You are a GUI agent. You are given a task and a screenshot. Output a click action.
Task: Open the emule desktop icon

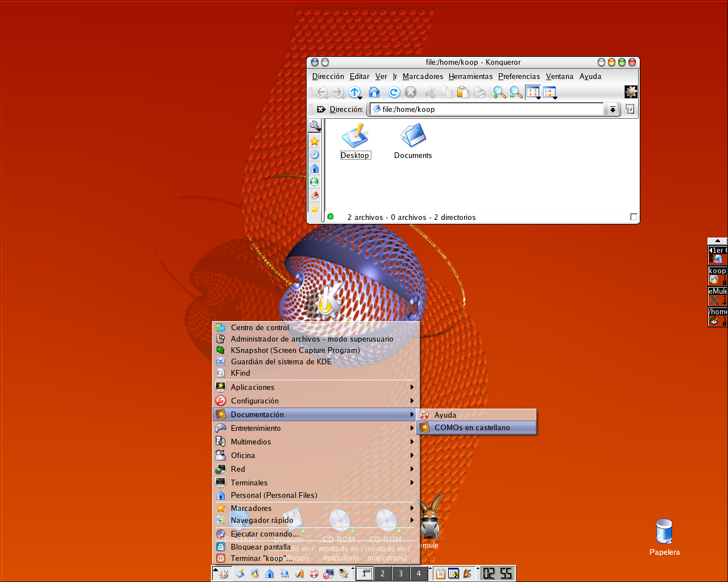(429, 522)
